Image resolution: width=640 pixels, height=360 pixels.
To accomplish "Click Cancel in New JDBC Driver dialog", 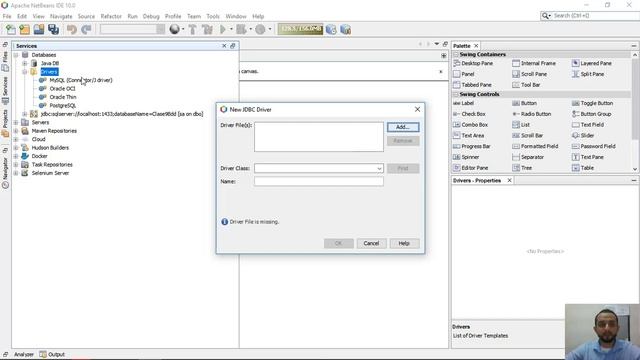I will [371, 243].
